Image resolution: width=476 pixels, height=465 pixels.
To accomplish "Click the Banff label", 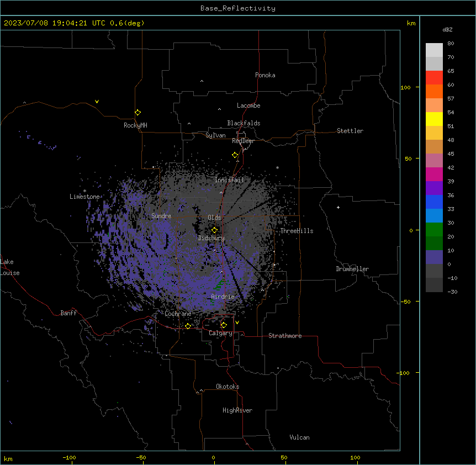I will [x=68, y=313].
